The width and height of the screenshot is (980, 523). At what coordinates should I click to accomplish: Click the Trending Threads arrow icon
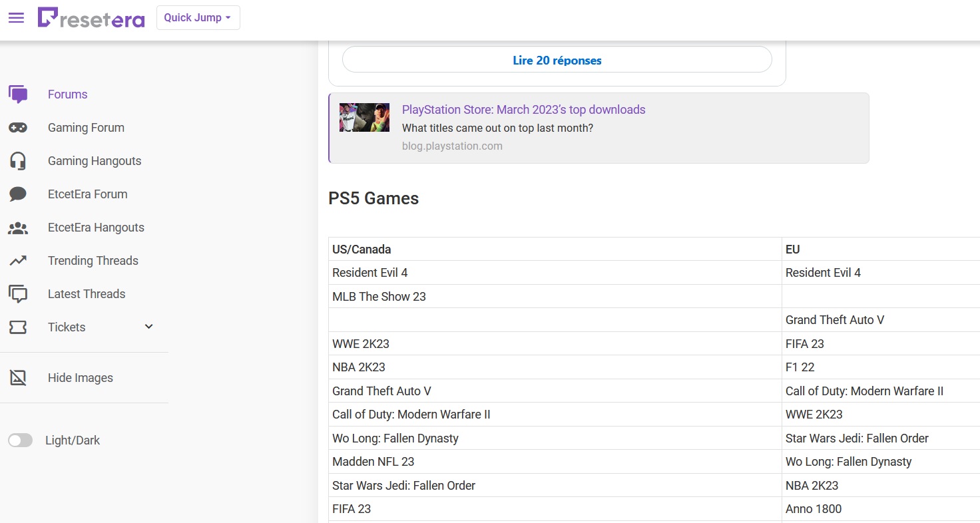coord(18,261)
